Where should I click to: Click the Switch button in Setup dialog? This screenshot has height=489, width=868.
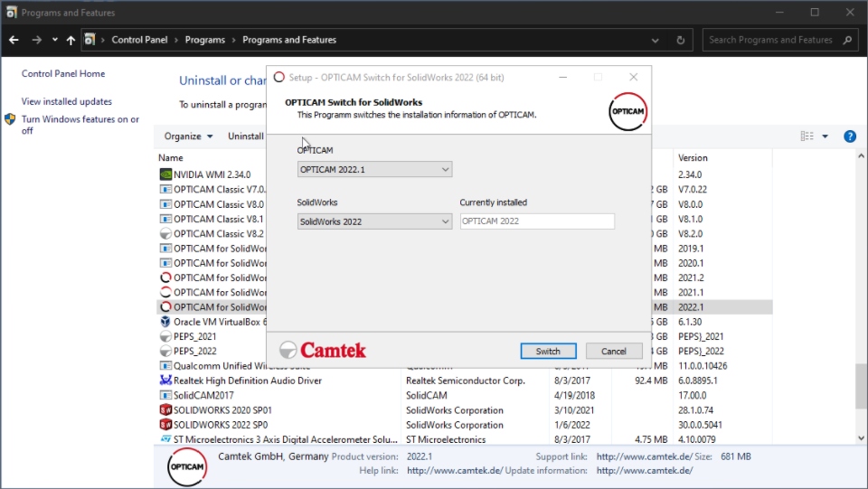(x=548, y=352)
